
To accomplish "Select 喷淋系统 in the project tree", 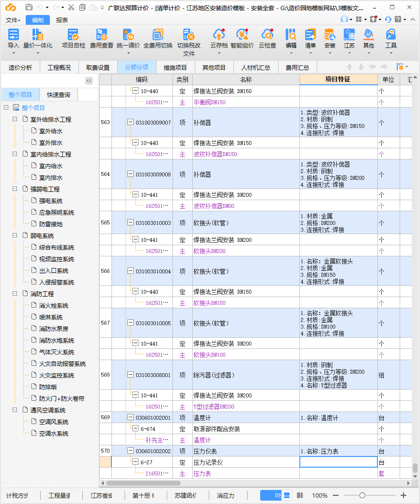I will pos(50,317).
